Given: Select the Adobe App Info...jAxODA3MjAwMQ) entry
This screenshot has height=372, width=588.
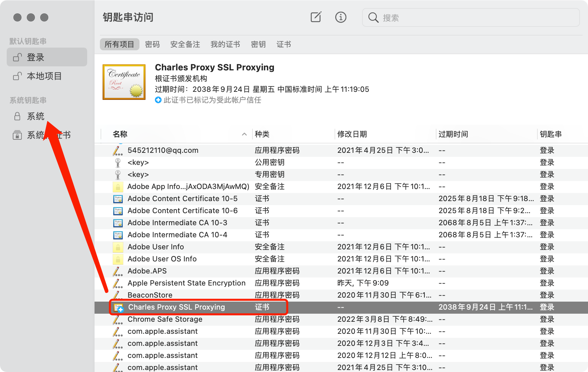Looking at the screenshot, I should tap(188, 187).
